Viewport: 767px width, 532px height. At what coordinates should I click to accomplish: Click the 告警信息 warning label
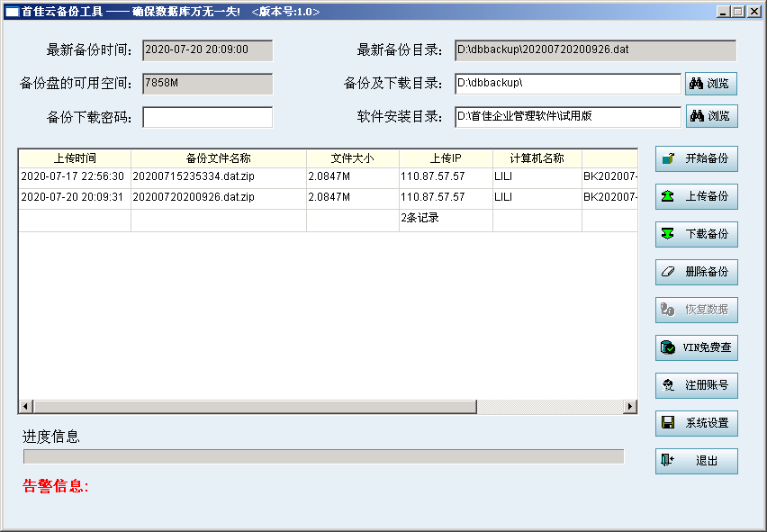pos(55,486)
